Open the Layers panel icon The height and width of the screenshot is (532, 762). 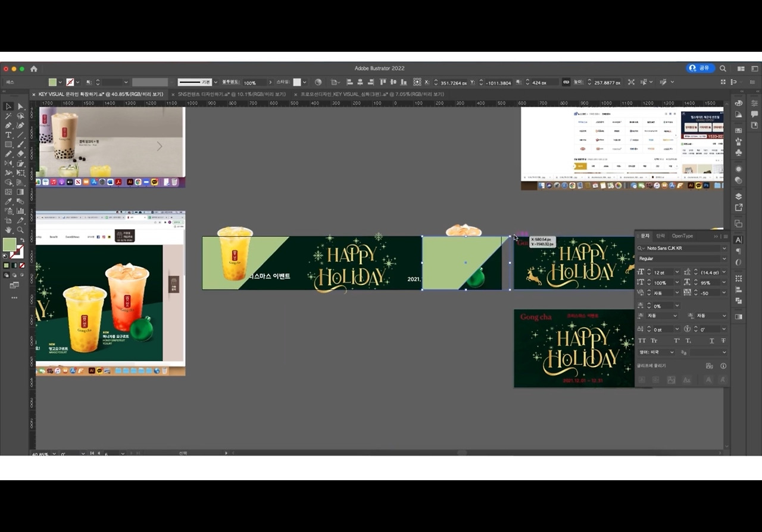point(739,196)
